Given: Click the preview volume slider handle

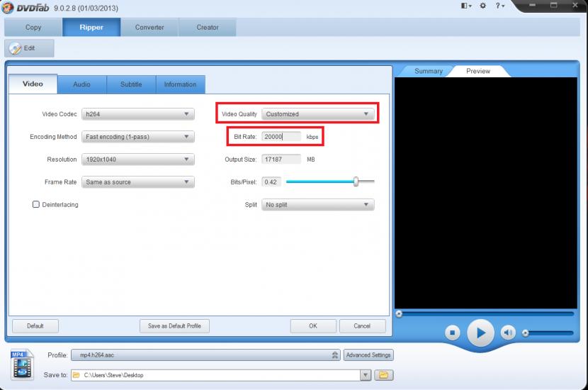Looking at the screenshot, I should [526, 333].
